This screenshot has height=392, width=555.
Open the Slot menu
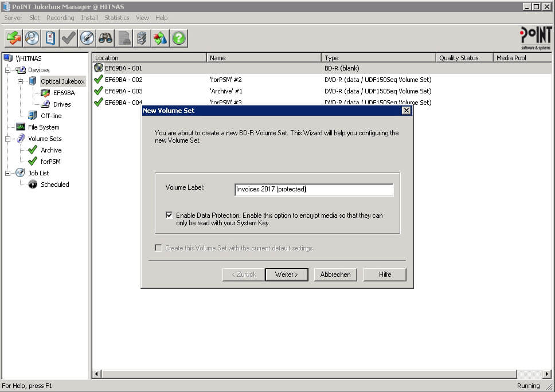[34, 18]
